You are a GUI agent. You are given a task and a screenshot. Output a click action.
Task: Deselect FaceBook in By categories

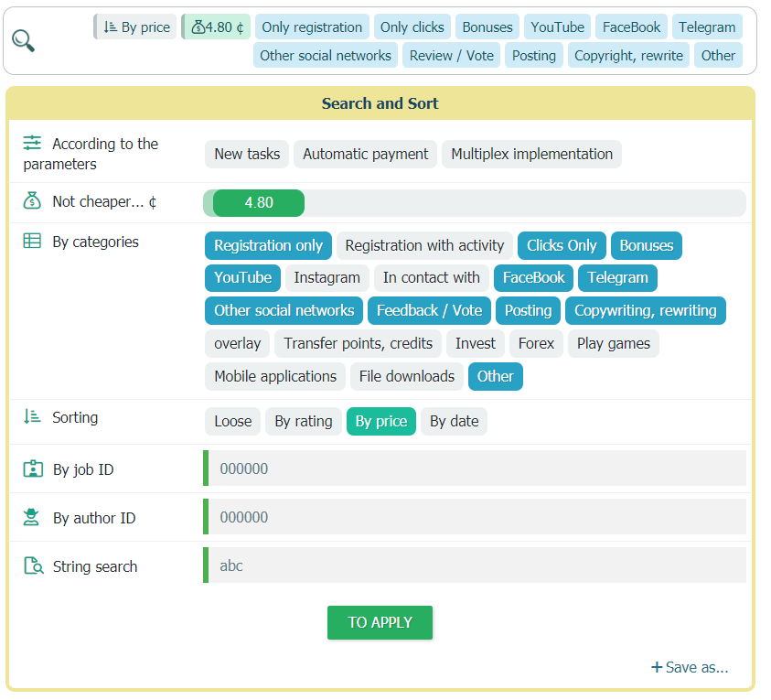point(533,278)
